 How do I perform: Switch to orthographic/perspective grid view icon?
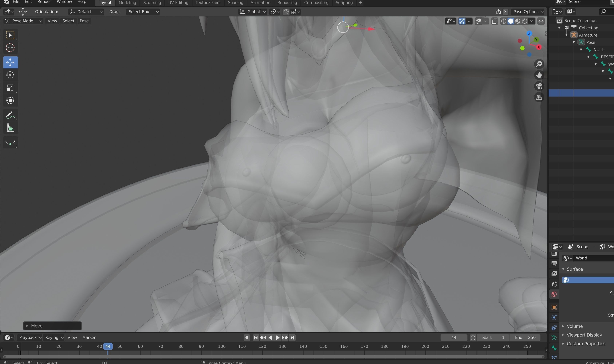tap(539, 97)
